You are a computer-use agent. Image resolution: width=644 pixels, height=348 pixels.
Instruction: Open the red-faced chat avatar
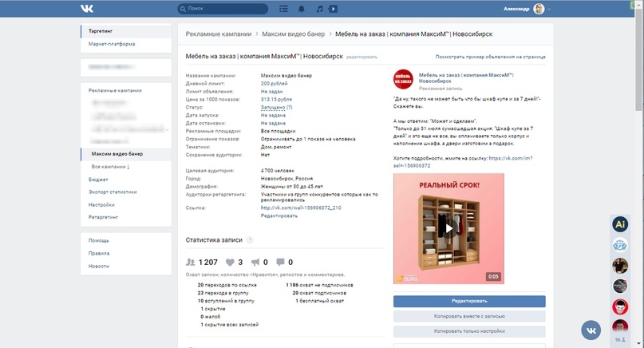(620, 306)
